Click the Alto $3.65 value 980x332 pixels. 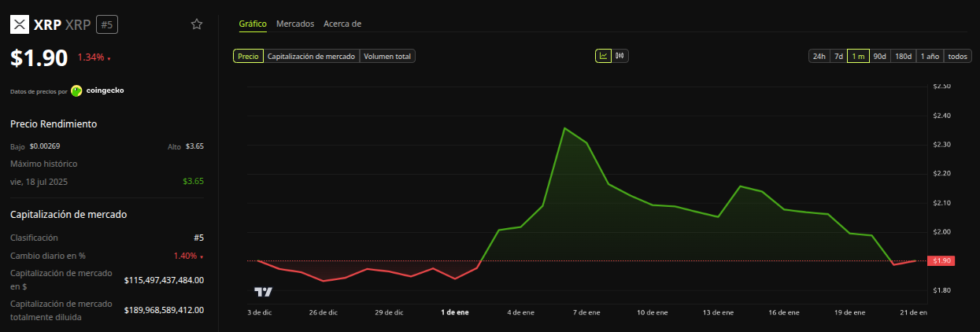click(194, 146)
